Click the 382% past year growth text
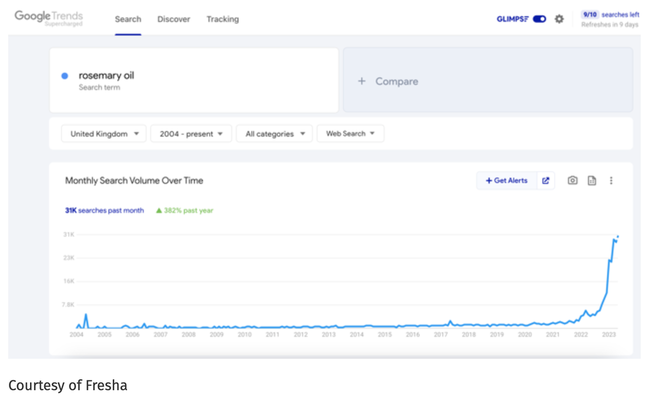This screenshot has height=397, width=648. 184,210
